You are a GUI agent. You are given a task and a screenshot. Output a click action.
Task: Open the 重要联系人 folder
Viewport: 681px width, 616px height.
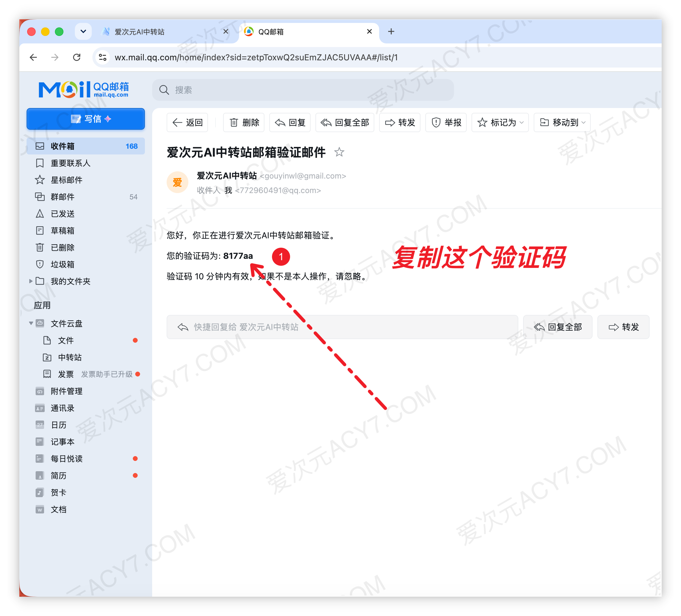[x=86, y=163]
